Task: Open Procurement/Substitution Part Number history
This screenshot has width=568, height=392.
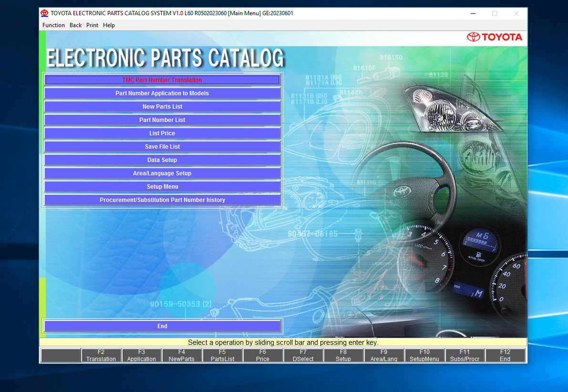Action: pyautogui.click(x=162, y=200)
